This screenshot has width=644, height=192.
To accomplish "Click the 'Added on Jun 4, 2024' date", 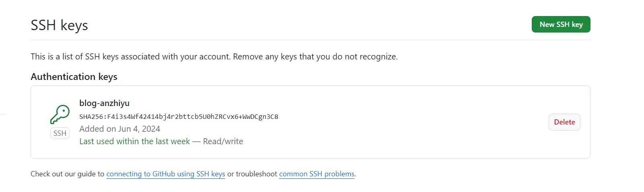I will [119, 129].
